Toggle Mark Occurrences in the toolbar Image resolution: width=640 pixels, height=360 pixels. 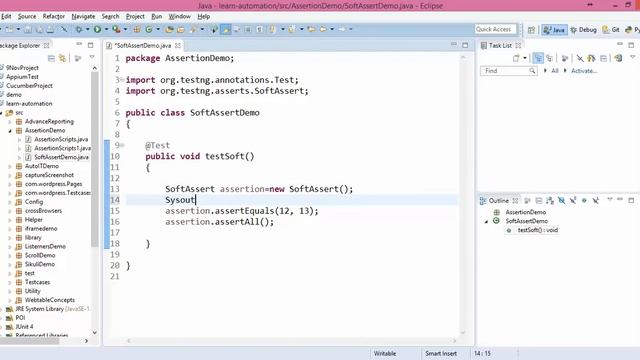coord(226,29)
